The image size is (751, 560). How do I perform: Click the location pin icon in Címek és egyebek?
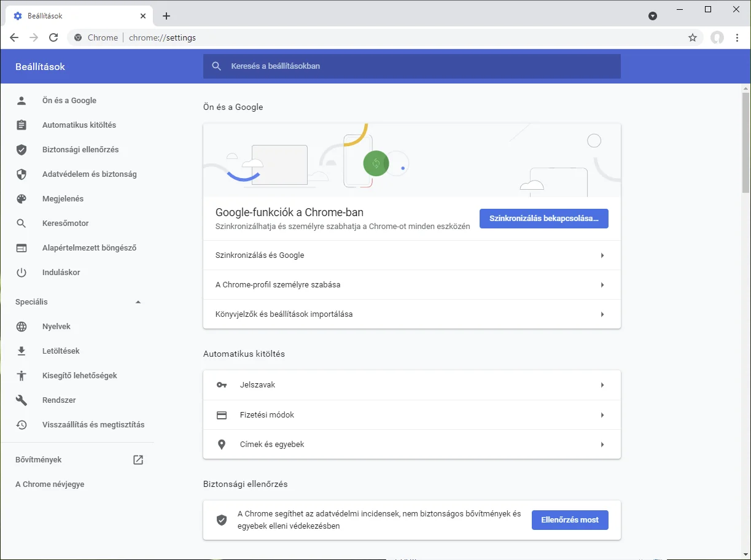pyautogui.click(x=222, y=445)
